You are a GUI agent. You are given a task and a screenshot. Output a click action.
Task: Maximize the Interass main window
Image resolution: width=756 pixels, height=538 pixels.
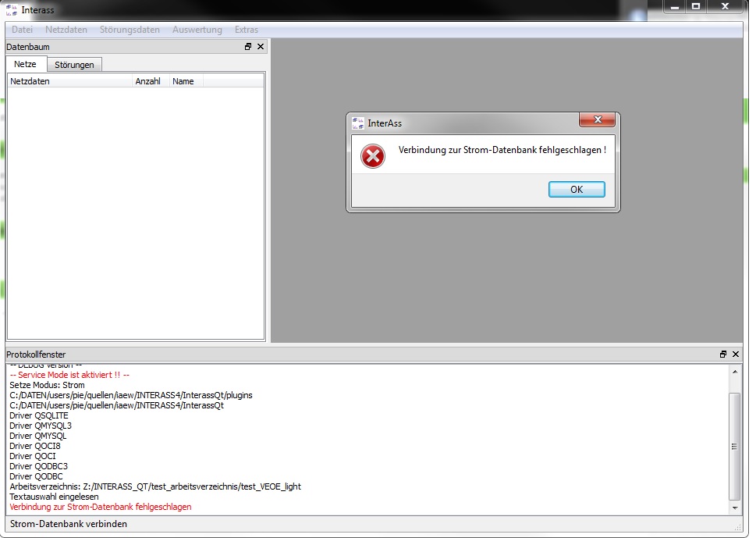[696, 7]
